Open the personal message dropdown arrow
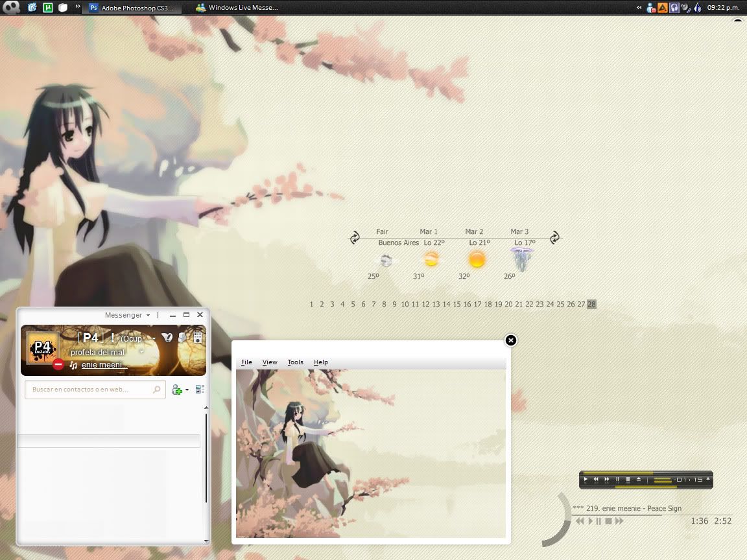747x560 pixels. 141,352
